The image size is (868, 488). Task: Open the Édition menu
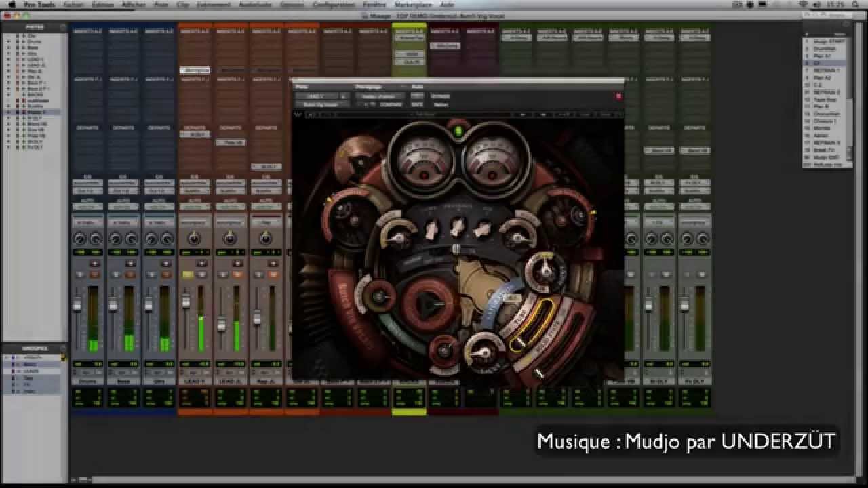(102, 5)
